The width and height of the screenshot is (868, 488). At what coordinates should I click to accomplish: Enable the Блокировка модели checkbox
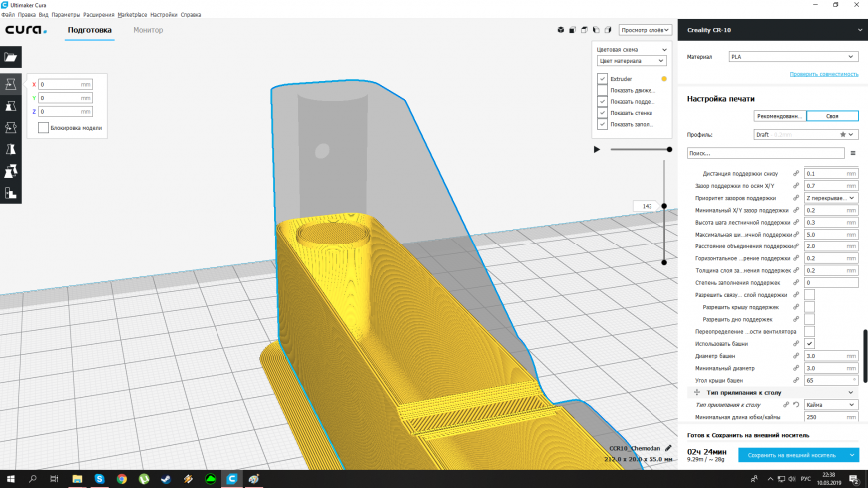click(43, 128)
